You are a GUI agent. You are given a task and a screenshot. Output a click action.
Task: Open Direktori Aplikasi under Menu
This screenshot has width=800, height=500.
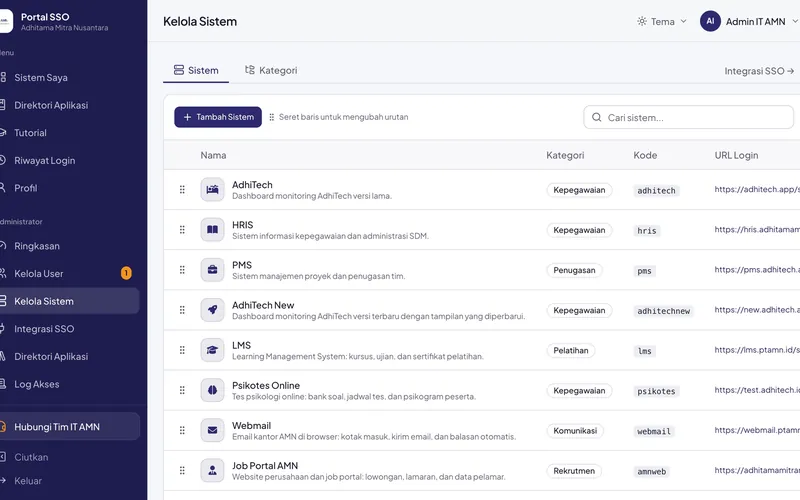pyautogui.click(x=69, y=105)
